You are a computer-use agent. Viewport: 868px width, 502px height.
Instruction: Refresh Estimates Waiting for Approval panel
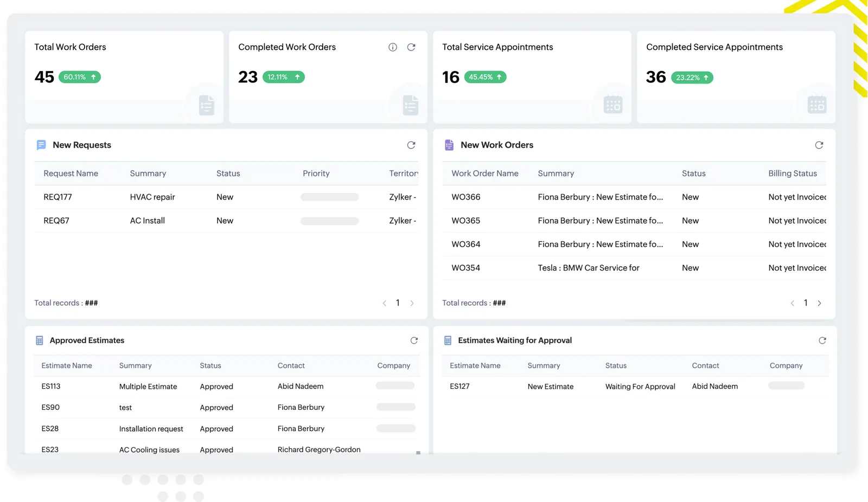(x=822, y=340)
